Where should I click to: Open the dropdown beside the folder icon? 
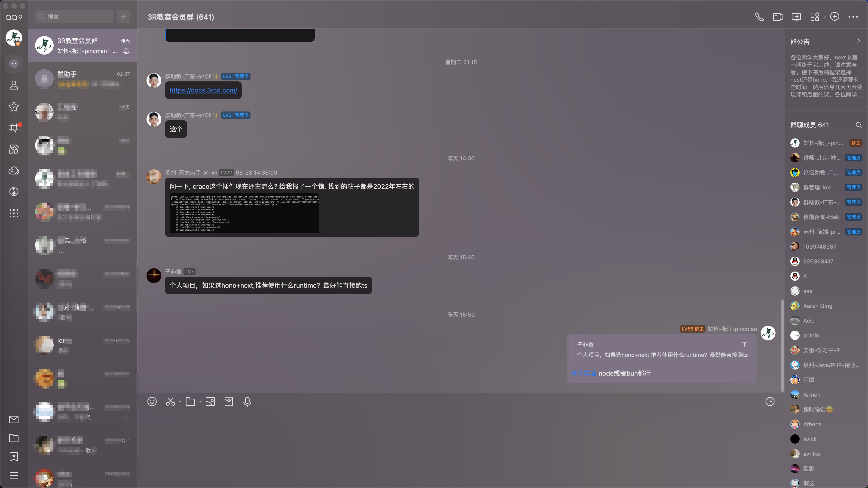pos(200,401)
